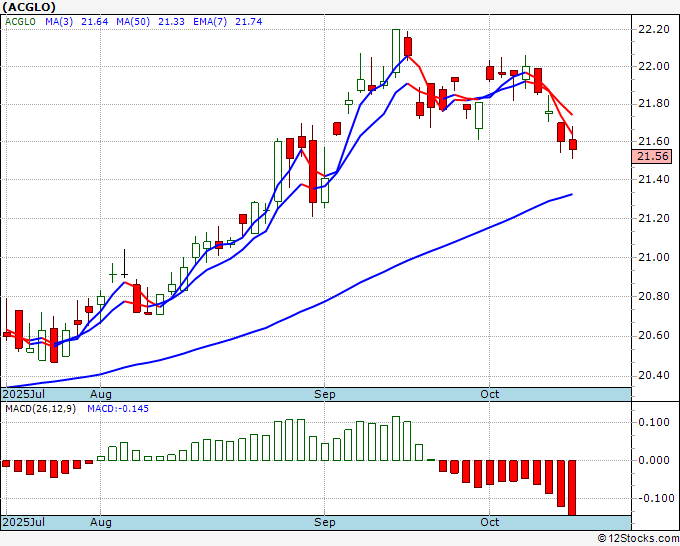The height and width of the screenshot is (546, 680).
Task: Click the 21.00 price axis label
Action: point(654,257)
